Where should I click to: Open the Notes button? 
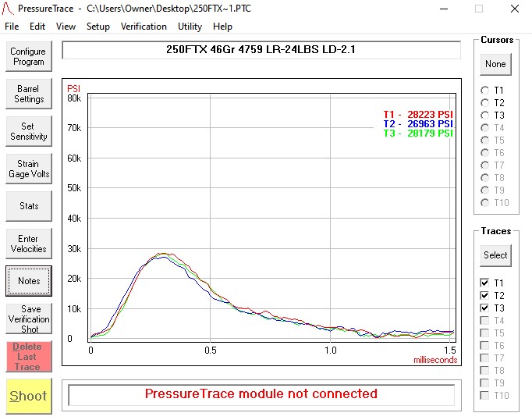[x=29, y=281]
